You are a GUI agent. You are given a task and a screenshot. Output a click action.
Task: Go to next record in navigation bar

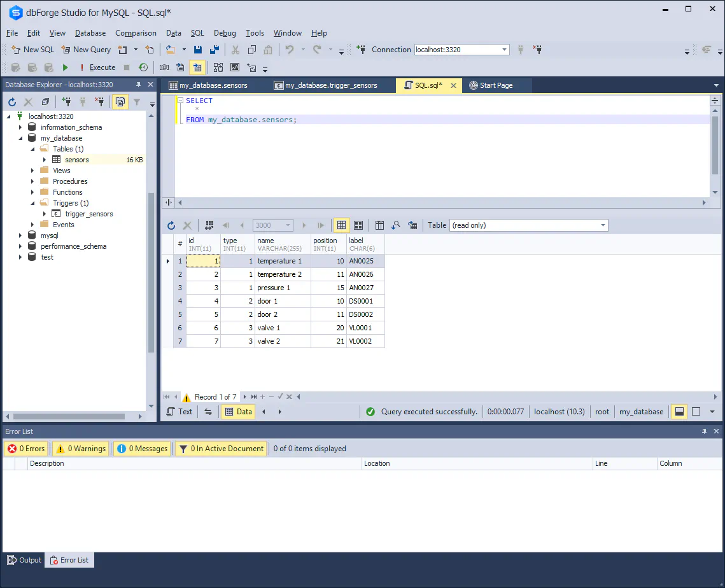tap(245, 396)
